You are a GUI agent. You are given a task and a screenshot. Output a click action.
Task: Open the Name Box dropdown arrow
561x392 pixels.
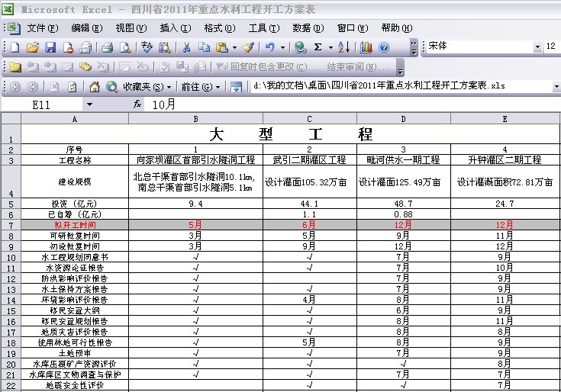(x=89, y=104)
